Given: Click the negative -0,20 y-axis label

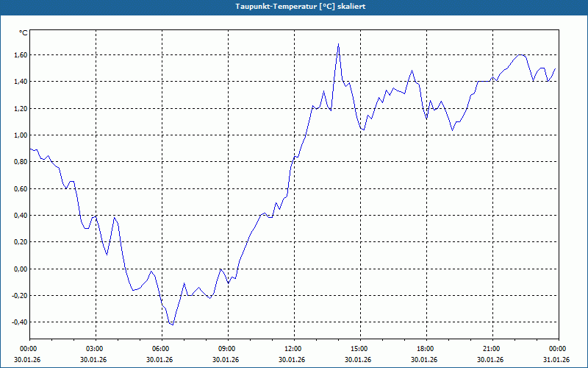Looking at the screenshot, I should [x=20, y=296].
